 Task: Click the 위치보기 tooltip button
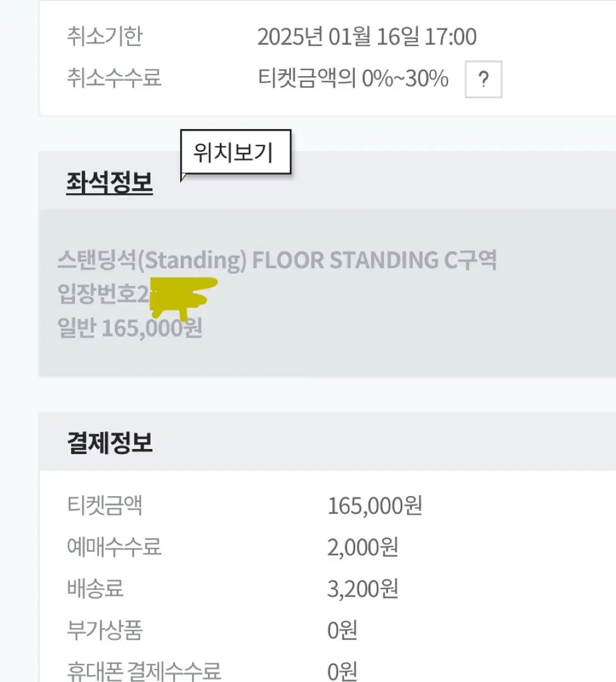pos(235,152)
